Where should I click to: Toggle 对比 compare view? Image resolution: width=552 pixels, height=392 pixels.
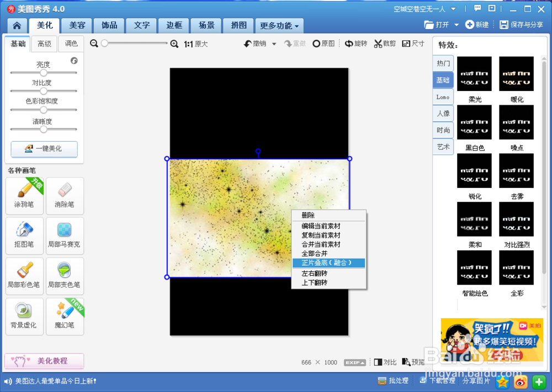(x=385, y=362)
